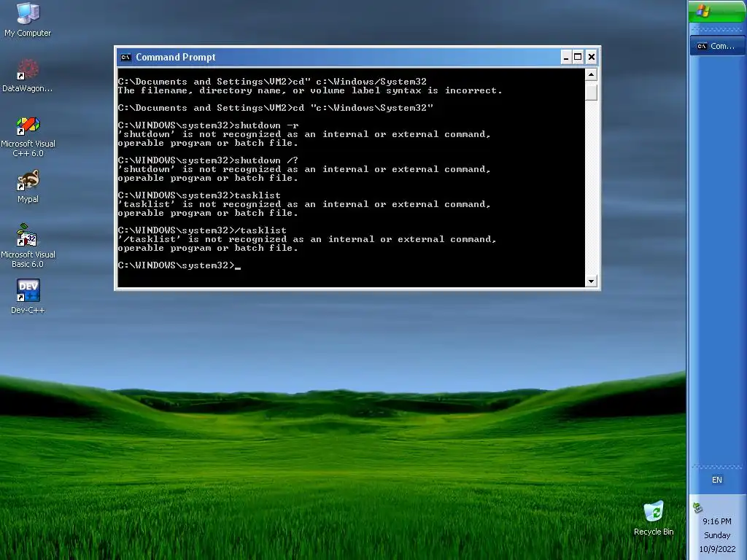
Task: Select the Microsoft Visual C++ 6.0 shortcut
Action: tap(28, 136)
